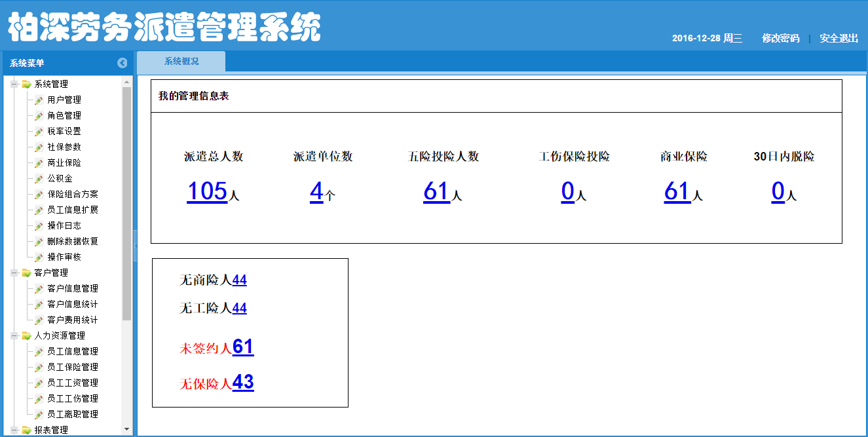Viewport: 868px width, 437px height.
Task: Collapse the 系统菜单 sidebar with arrow icon
Action: [x=122, y=63]
